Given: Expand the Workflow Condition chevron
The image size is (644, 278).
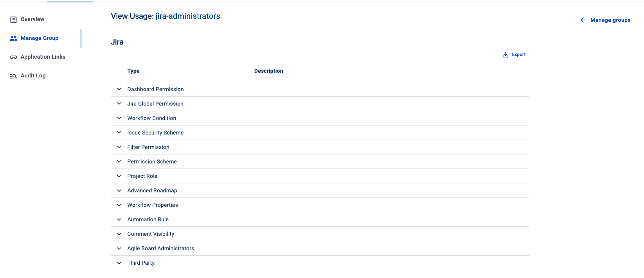Looking at the screenshot, I should (119, 118).
